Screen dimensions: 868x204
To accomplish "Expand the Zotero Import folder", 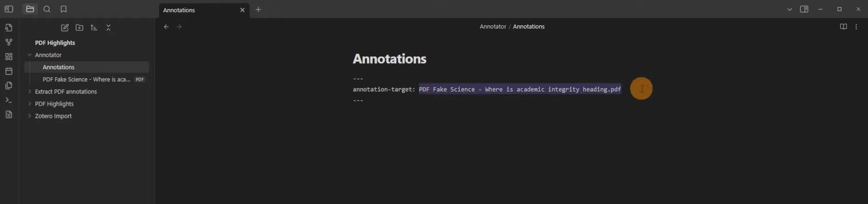I will [29, 116].
